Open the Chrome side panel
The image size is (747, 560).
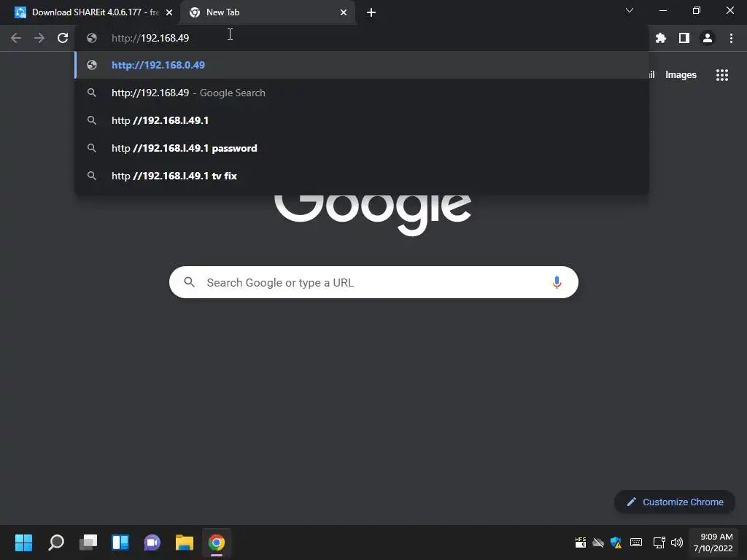pos(684,38)
